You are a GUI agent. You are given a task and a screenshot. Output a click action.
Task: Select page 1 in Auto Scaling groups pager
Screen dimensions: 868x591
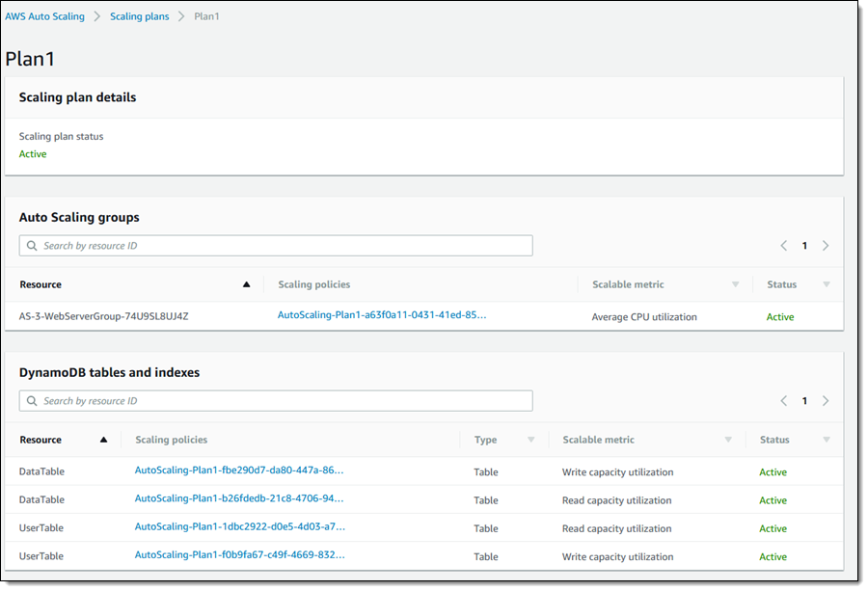click(x=804, y=246)
